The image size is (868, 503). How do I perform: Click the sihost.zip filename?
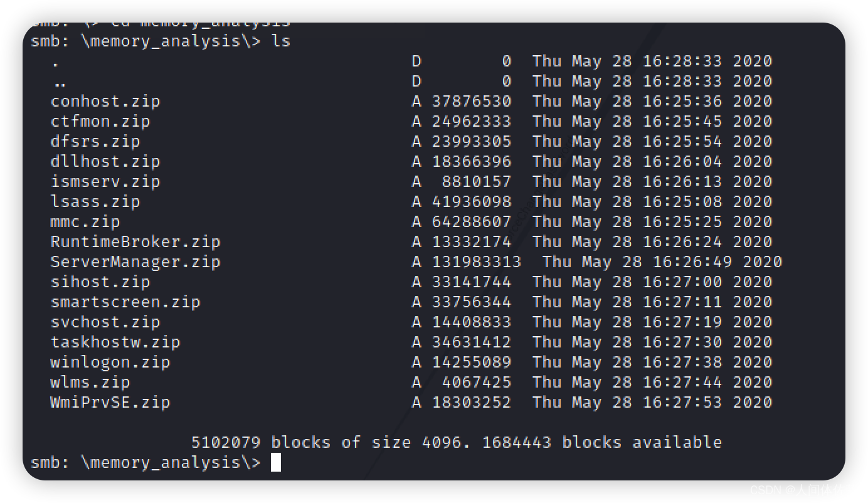click(x=100, y=282)
